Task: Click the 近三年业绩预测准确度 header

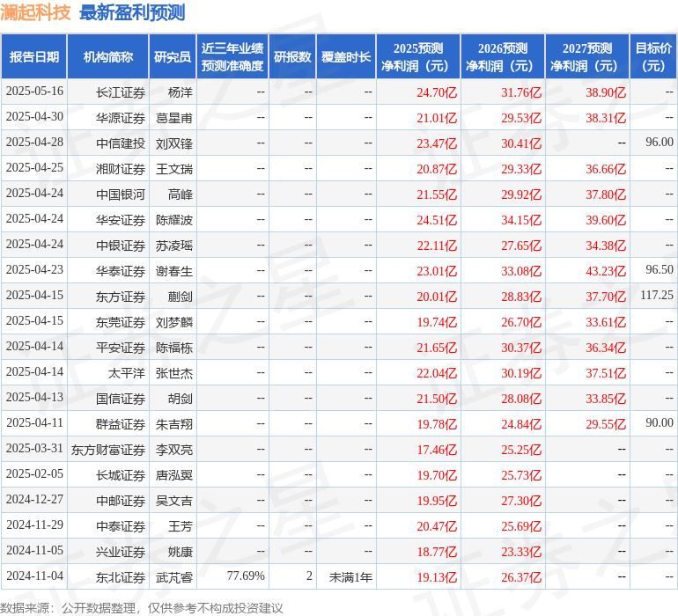Action: [x=232, y=56]
